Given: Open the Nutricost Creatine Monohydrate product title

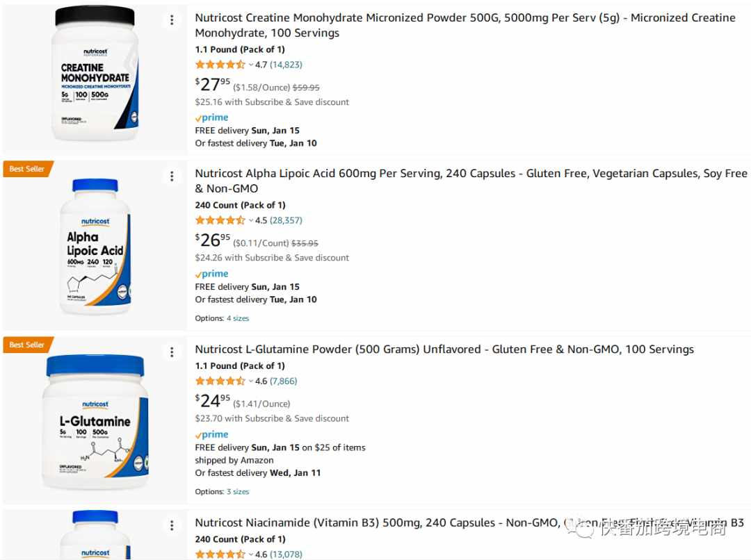Looking at the screenshot, I should tap(465, 26).
